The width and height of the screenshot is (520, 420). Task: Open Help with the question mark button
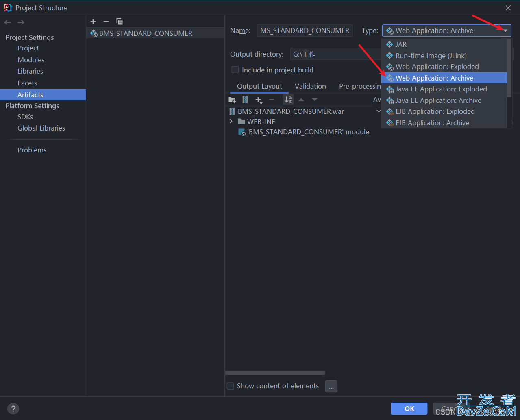click(x=13, y=409)
